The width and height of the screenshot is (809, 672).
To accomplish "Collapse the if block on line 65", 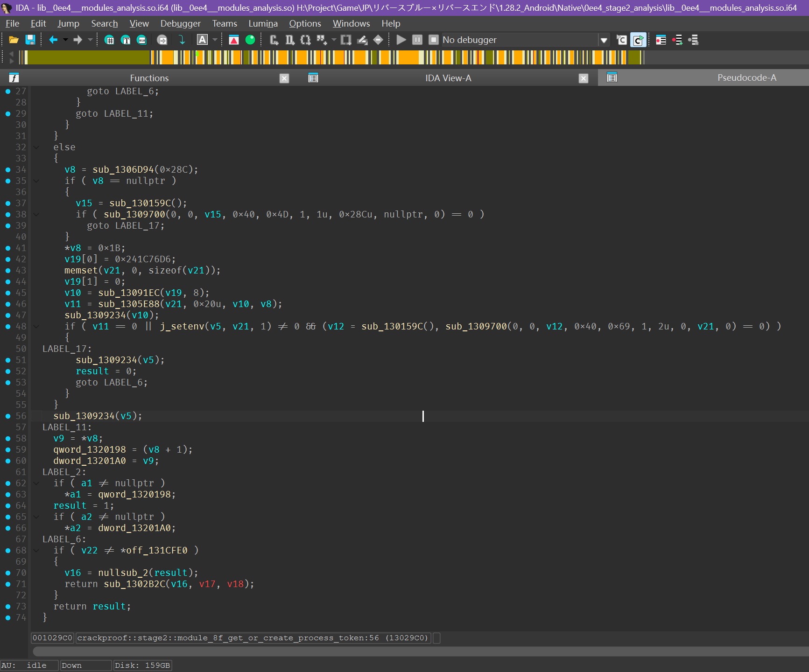I will click(x=36, y=517).
